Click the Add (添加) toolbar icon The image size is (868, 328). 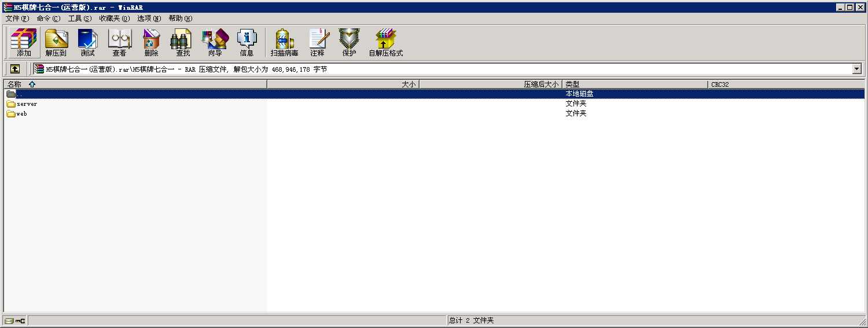pos(24,43)
